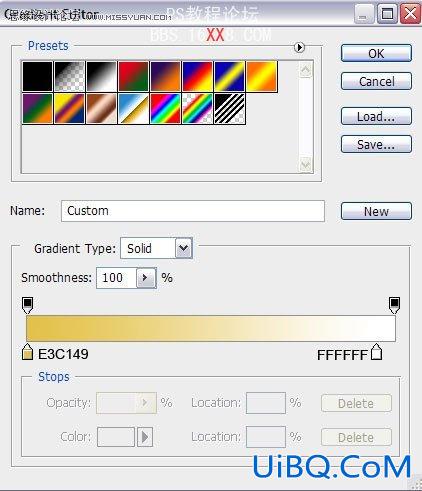
Task: Click the Load... button
Action: click(x=376, y=116)
